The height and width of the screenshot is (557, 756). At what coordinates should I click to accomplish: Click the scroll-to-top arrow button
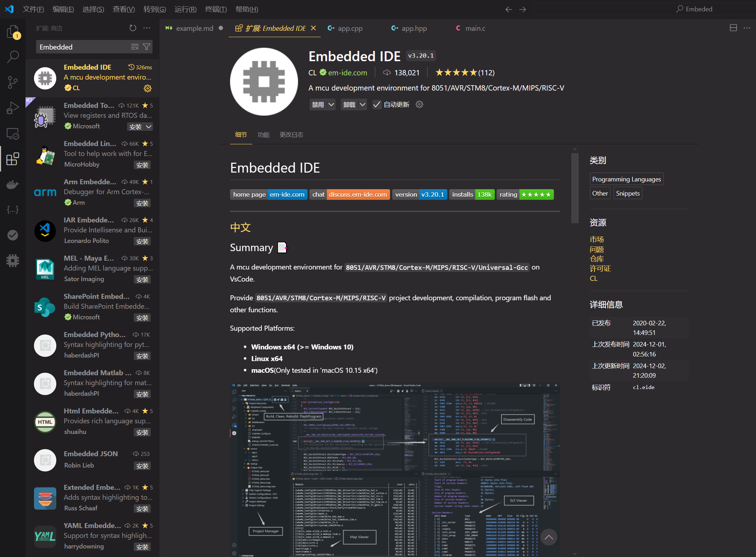click(549, 537)
